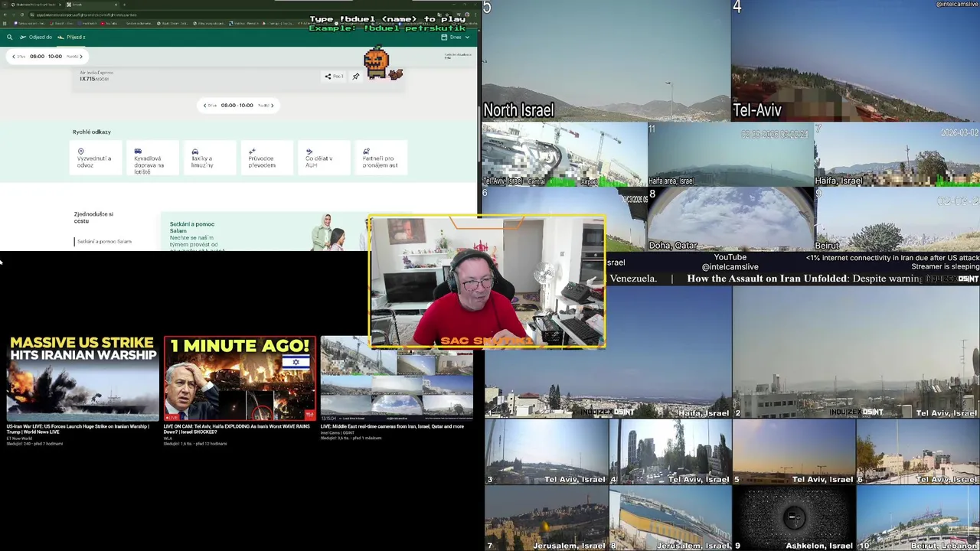Switch to the 'Příjezd z' arrivals tab

click(71, 37)
